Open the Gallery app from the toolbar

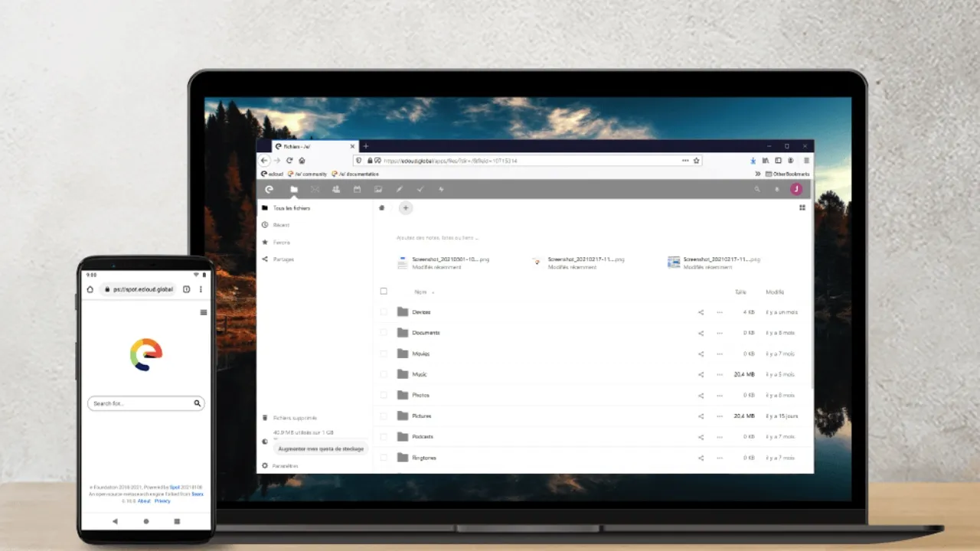[x=378, y=189]
